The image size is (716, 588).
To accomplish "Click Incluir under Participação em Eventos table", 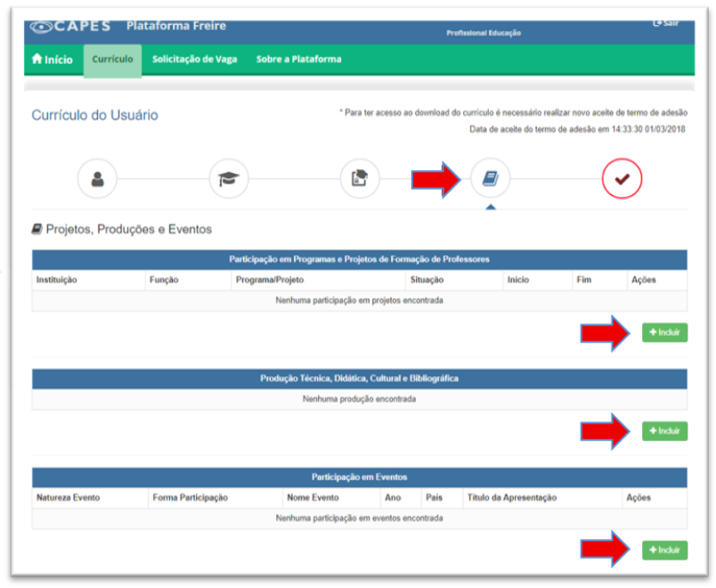I will coord(664,551).
